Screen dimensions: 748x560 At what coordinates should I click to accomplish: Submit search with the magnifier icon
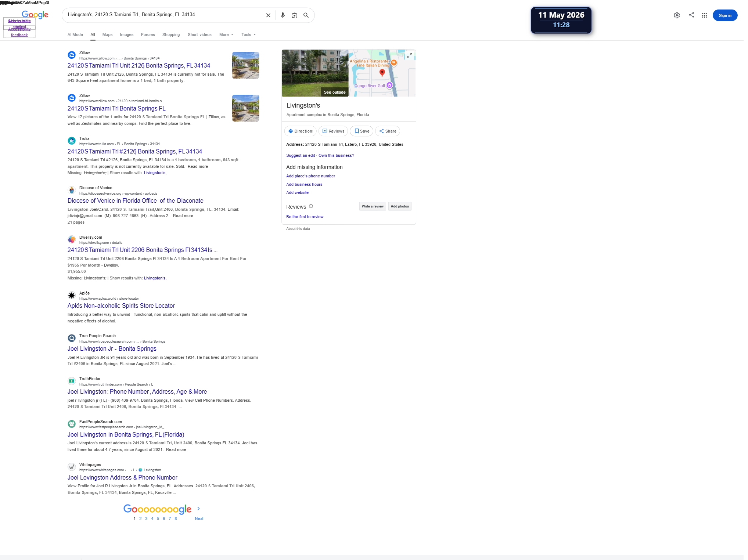click(306, 15)
